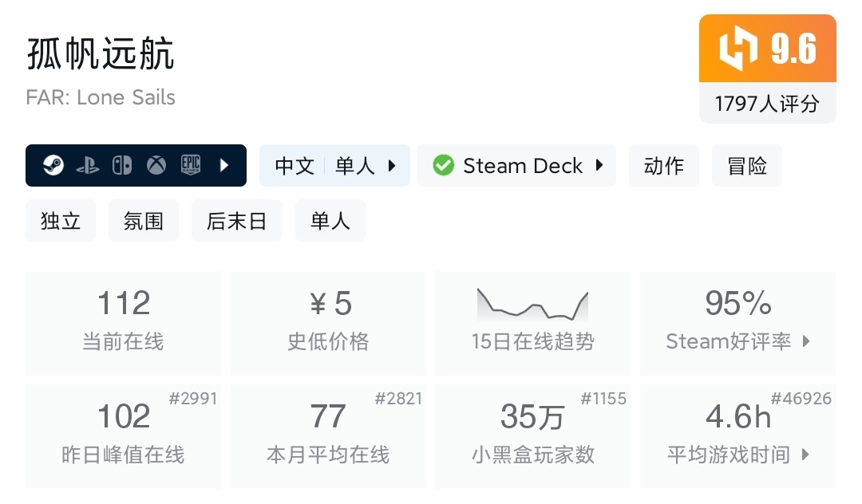Viewport: 862px width, 504px height.
Task: Expand the 中文 单人 language info arrow
Action: [392, 166]
